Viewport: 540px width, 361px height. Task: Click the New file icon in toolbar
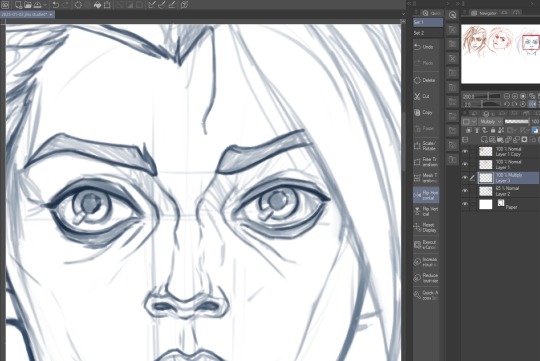(18, 4)
